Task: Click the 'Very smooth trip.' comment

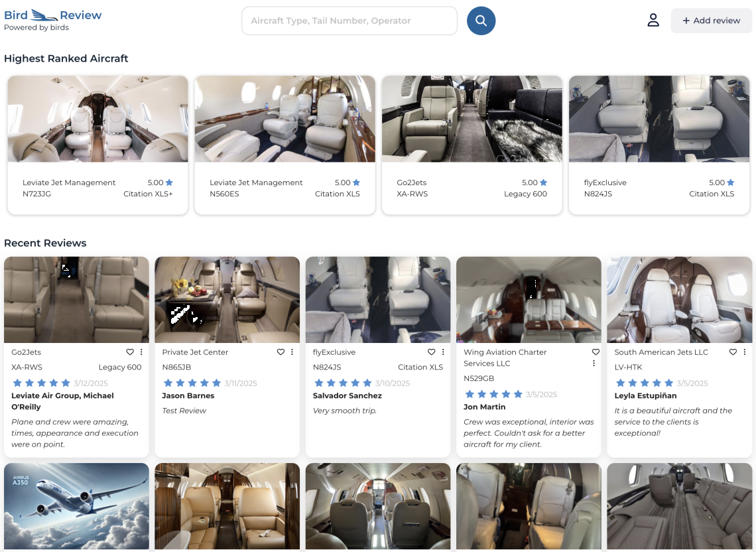Action: tap(345, 411)
